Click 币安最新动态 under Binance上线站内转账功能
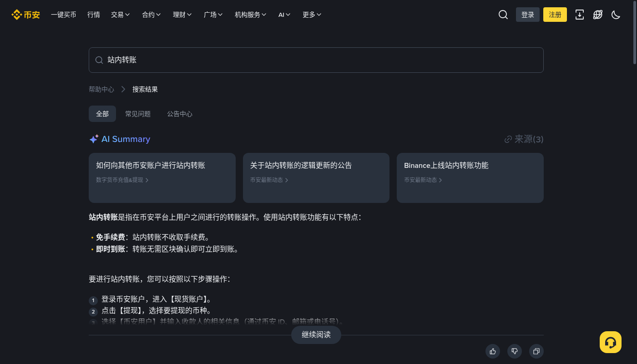 click(x=423, y=180)
